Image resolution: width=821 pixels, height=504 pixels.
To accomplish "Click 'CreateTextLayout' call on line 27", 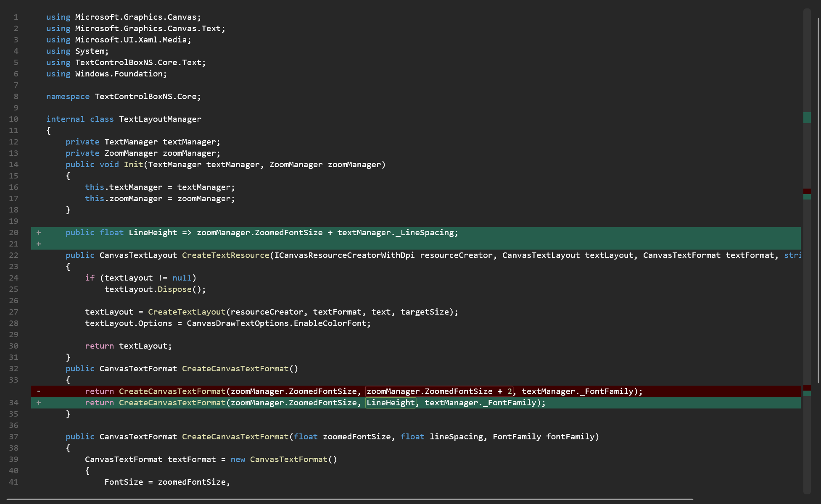I will tap(187, 312).
